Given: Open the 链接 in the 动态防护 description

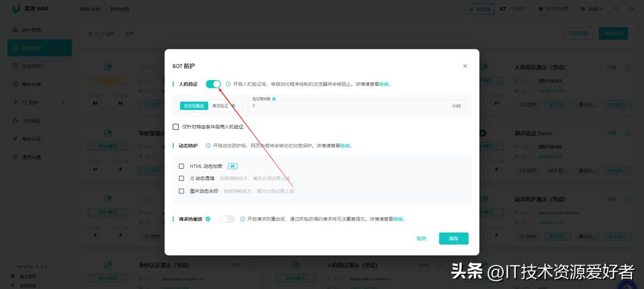Looking at the screenshot, I should pyautogui.click(x=345, y=146).
